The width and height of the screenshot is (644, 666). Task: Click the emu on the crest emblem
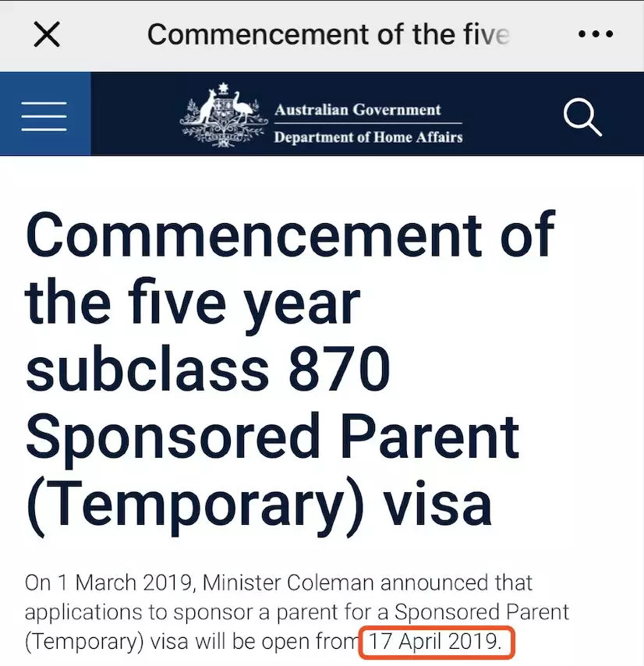[242, 108]
